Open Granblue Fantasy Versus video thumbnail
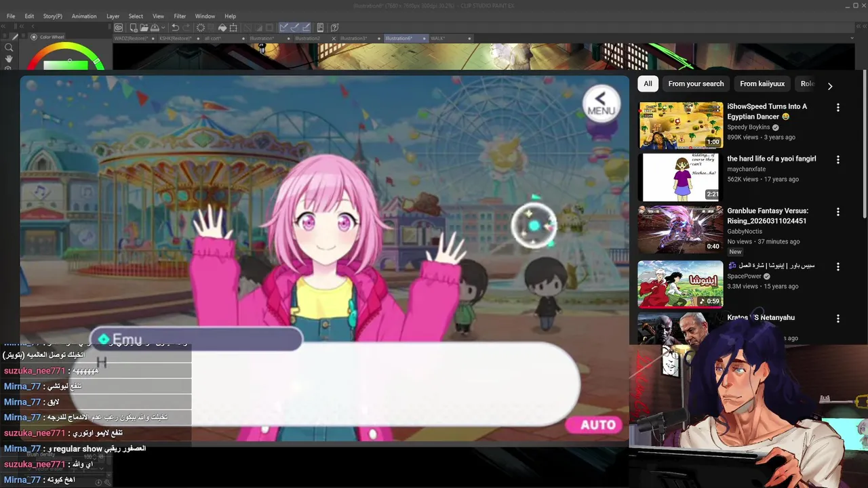 (680, 230)
